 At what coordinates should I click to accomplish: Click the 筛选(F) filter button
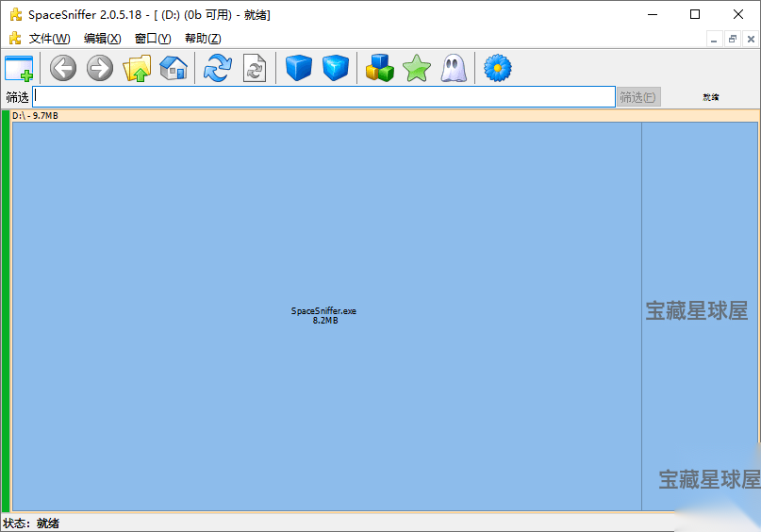coord(638,97)
